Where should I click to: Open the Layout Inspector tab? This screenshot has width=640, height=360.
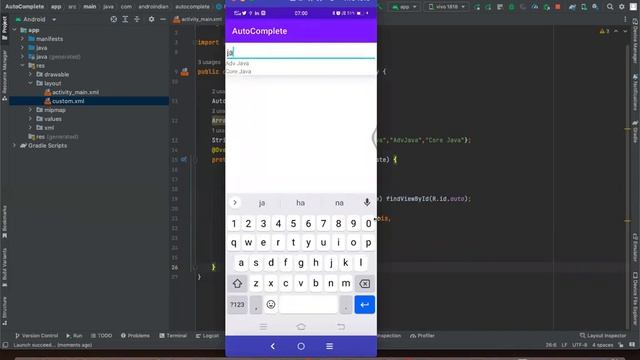603,336
